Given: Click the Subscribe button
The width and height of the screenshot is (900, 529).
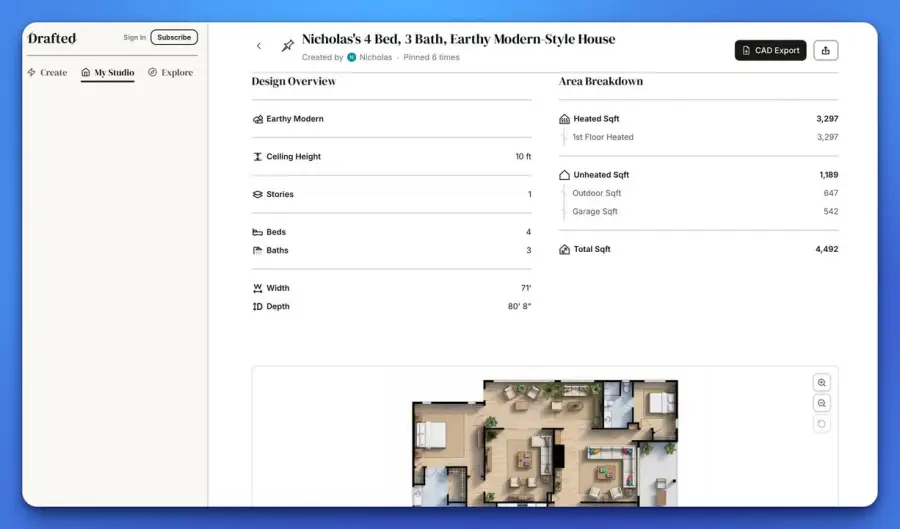Looking at the screenshot, I should click(174, 37).
